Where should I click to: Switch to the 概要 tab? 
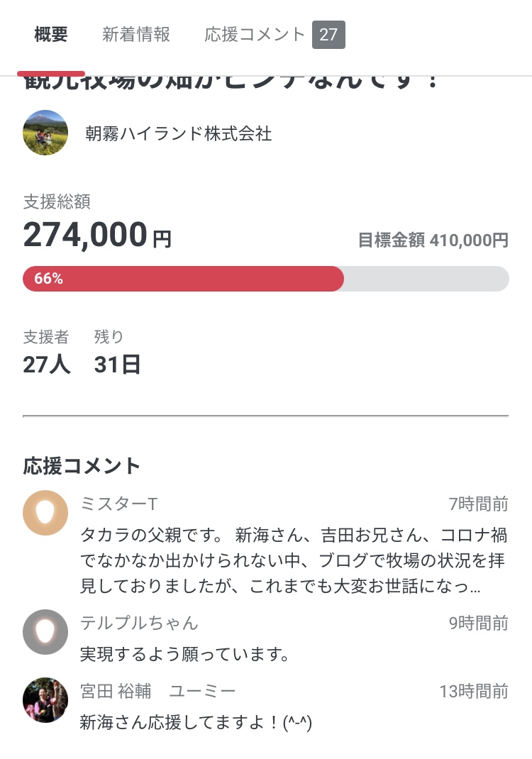pos(51,35)
